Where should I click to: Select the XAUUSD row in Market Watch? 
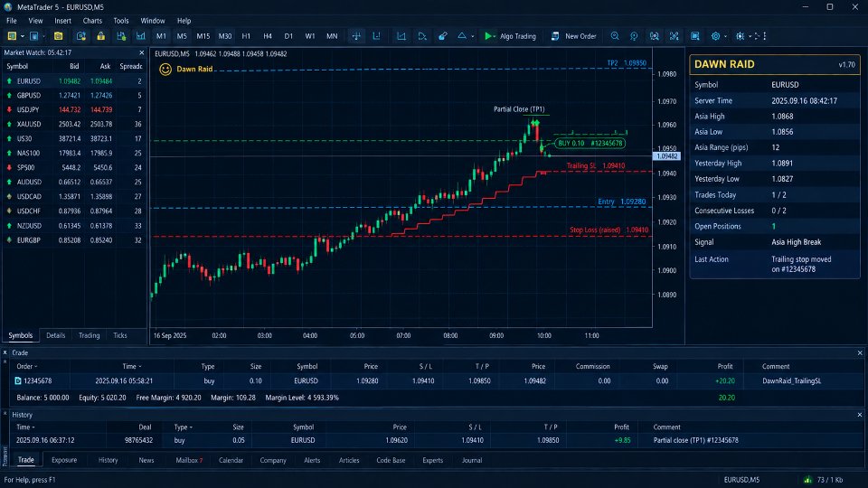coord(74,124)
